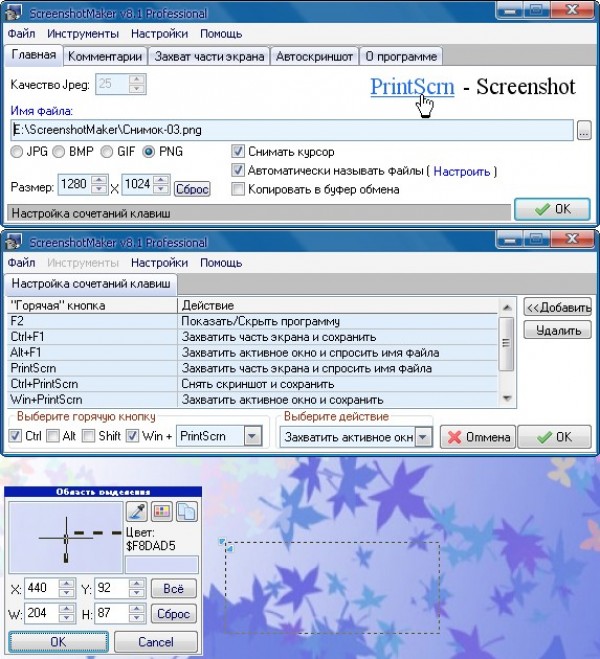Decrease the height 1024 spinner

tap(161, 190)
